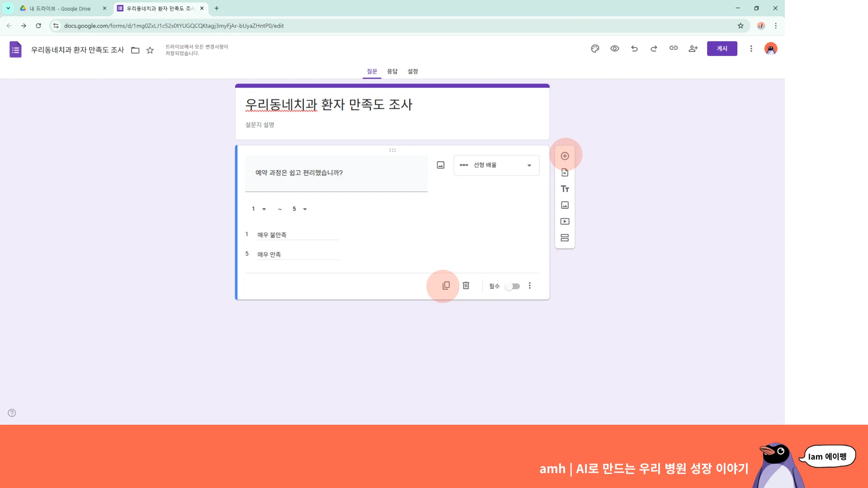Add a new section with the bottom sidebar icon
Screen dimensions: 868x488
coord(565,238)
